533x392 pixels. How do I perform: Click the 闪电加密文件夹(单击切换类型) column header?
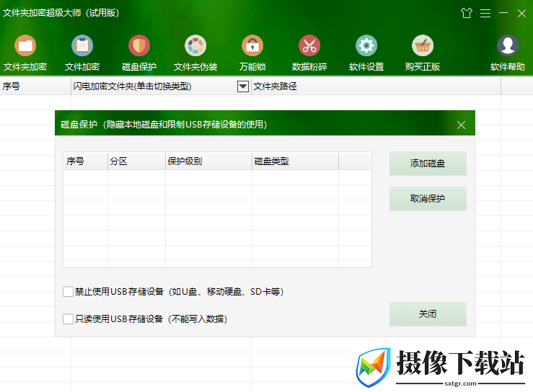point(161,86)
